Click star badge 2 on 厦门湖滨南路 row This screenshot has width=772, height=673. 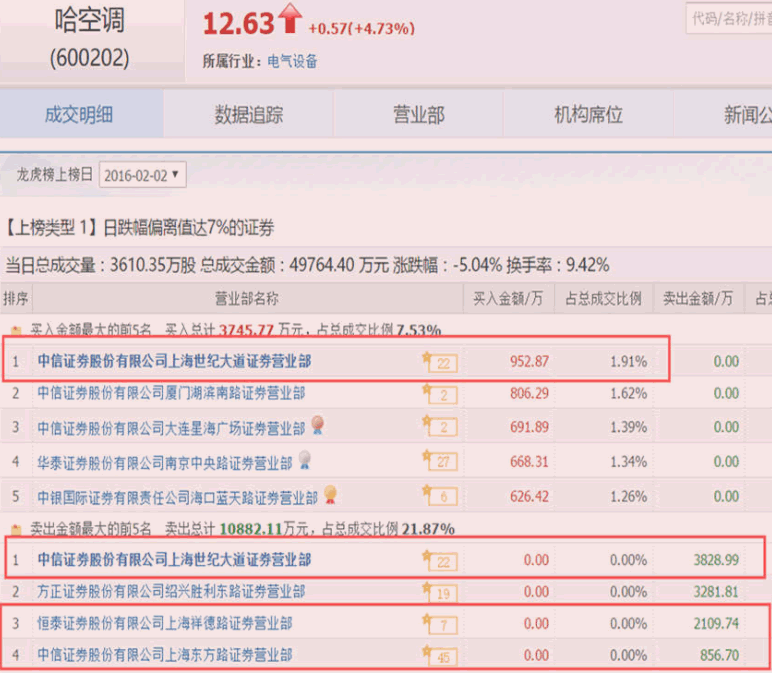coord(440,393)
